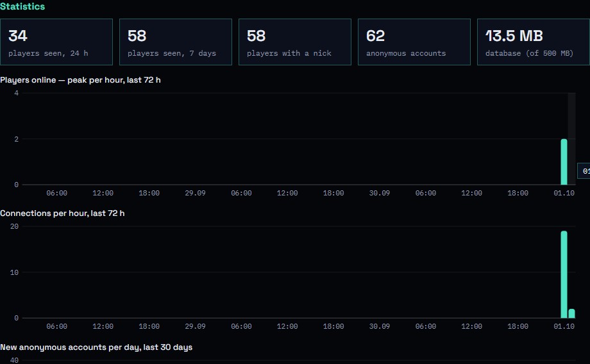Click the 40 on New anonymous accounts axis

tap(14, 360)
